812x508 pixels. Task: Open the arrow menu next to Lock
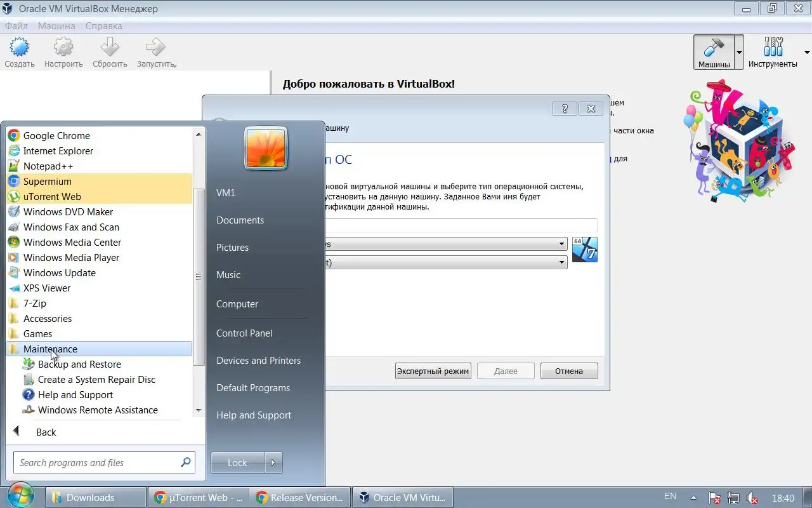273,463
